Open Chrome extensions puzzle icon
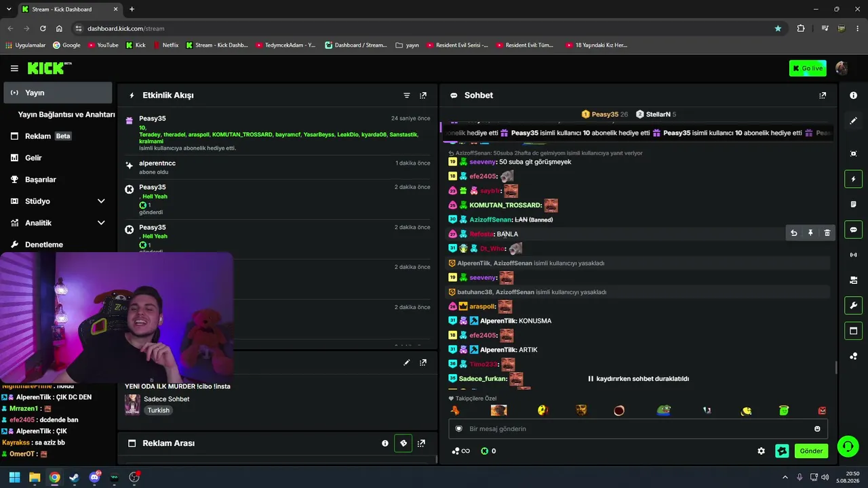Viewport: 868px width, 488px height. (801, 28)
